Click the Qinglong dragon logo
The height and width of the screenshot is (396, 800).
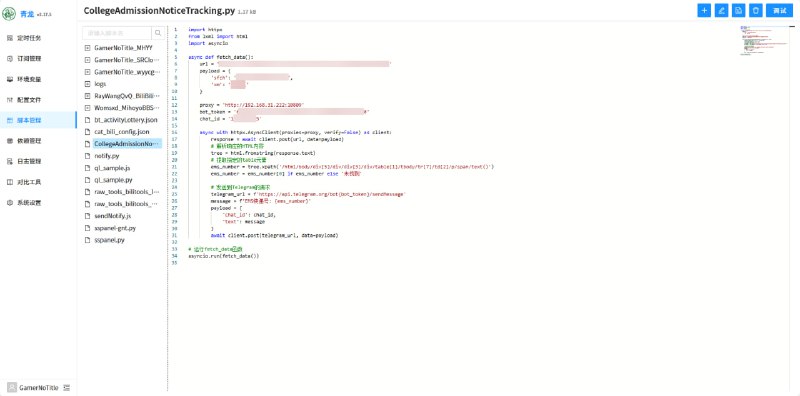click(9, 14)
